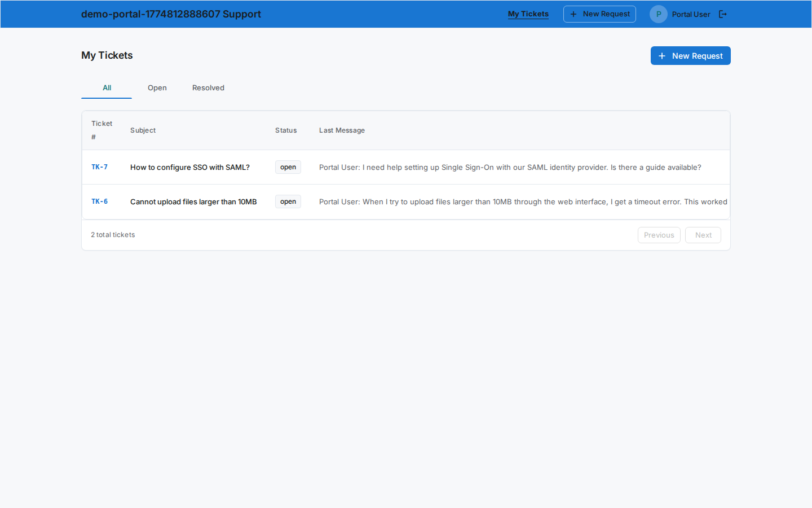Go to the Next page of tickets
Image resolution: width=812 pixels, height=508 pixels.
pyautogui.click(x=703, y=235)
